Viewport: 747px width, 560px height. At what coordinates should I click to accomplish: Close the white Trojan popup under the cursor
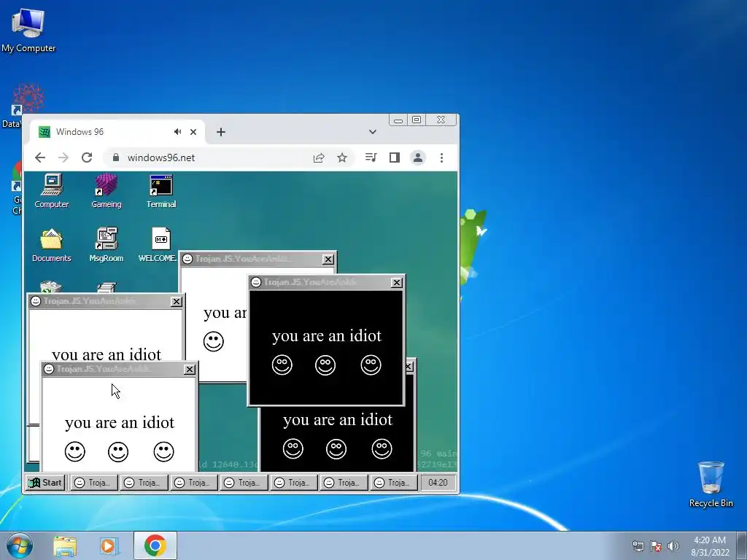(x=190, y=370)
